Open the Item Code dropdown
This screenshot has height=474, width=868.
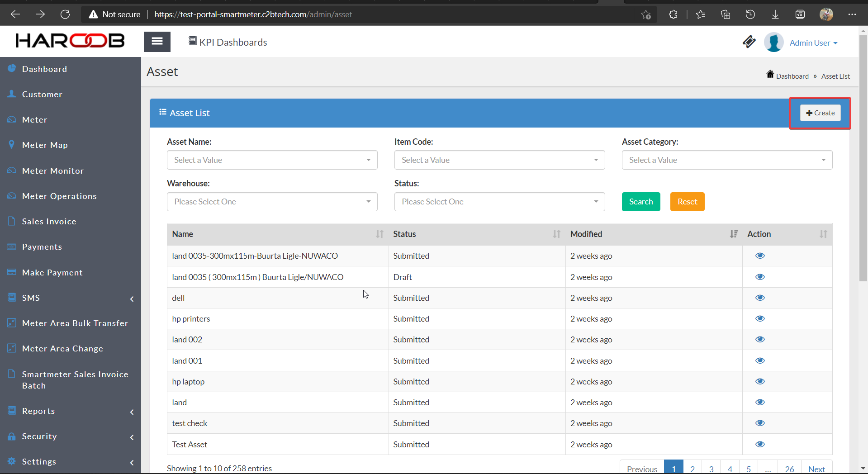(x=499, y=160)
